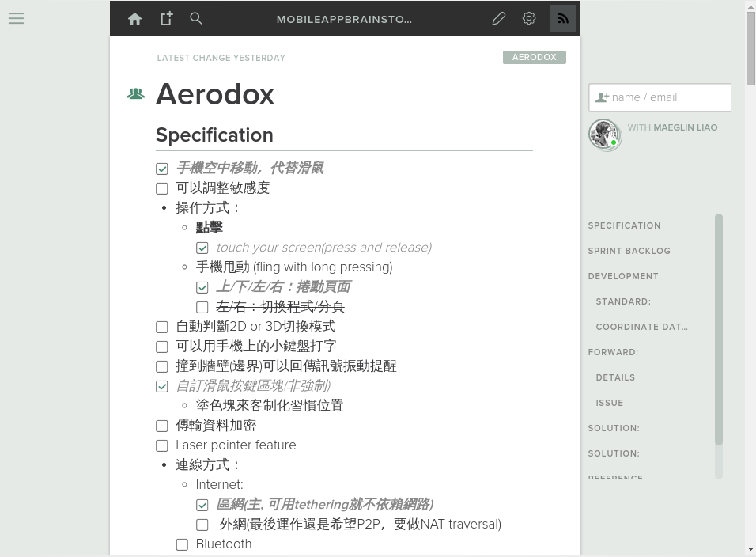The height and width of the screenshot is (557, 756).
Task: Click the page scrollbar down arrow
Action: tap(750, 549)
